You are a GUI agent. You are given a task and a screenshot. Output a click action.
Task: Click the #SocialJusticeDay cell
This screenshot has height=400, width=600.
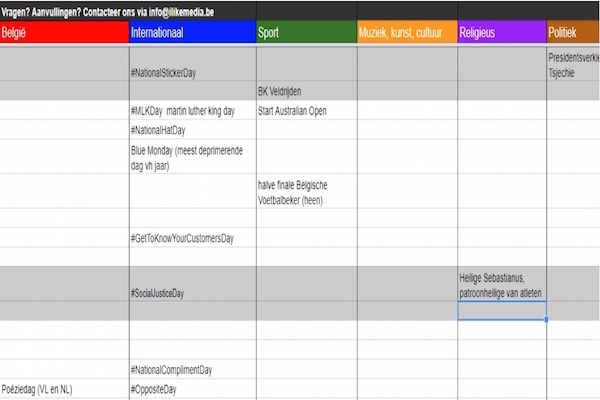(x=193, y=284)
